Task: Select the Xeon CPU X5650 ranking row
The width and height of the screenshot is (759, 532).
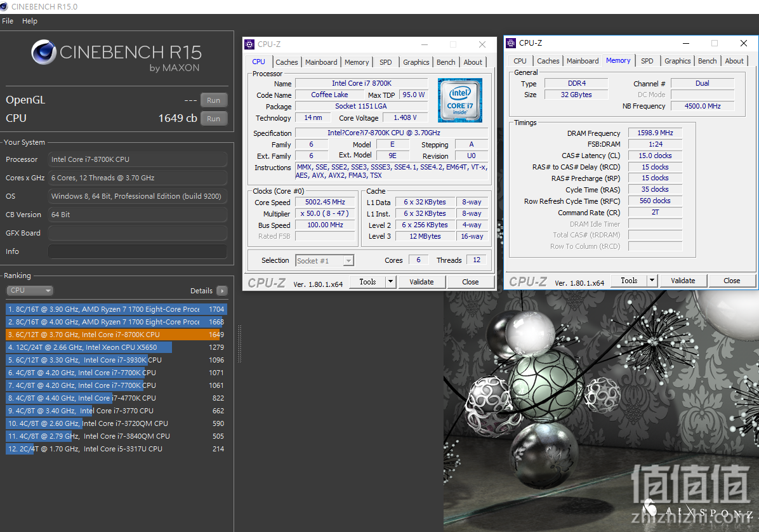Action: (x=116, y=347)
